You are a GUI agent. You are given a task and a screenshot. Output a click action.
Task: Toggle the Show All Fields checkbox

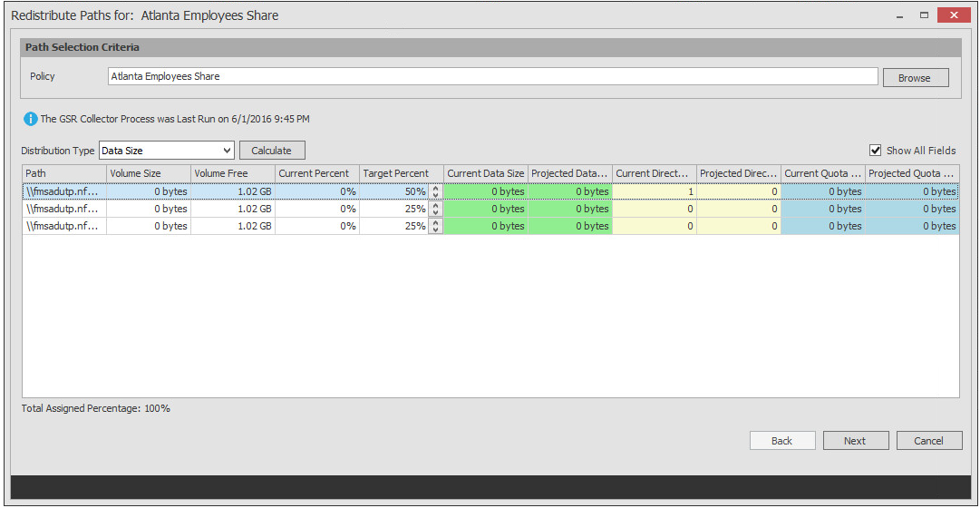[875, 151]
